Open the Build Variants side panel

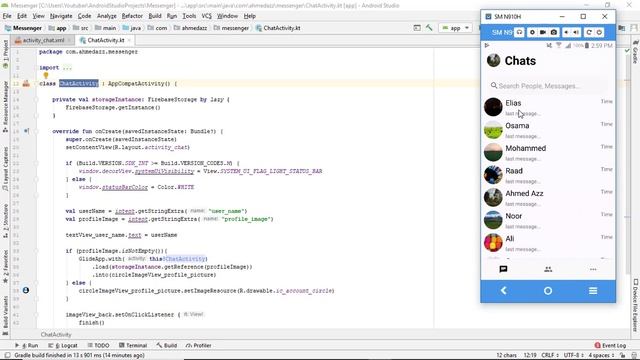[5, 315]
